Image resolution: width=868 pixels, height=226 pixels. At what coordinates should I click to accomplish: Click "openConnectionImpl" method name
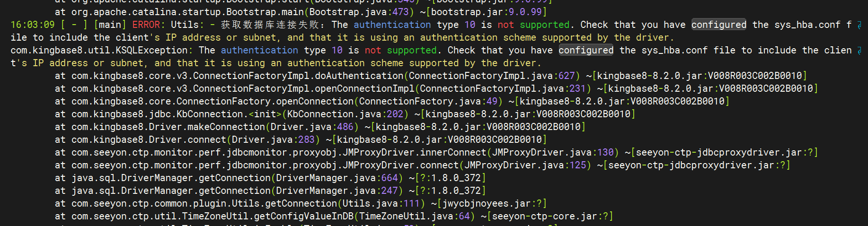[364, 88]
